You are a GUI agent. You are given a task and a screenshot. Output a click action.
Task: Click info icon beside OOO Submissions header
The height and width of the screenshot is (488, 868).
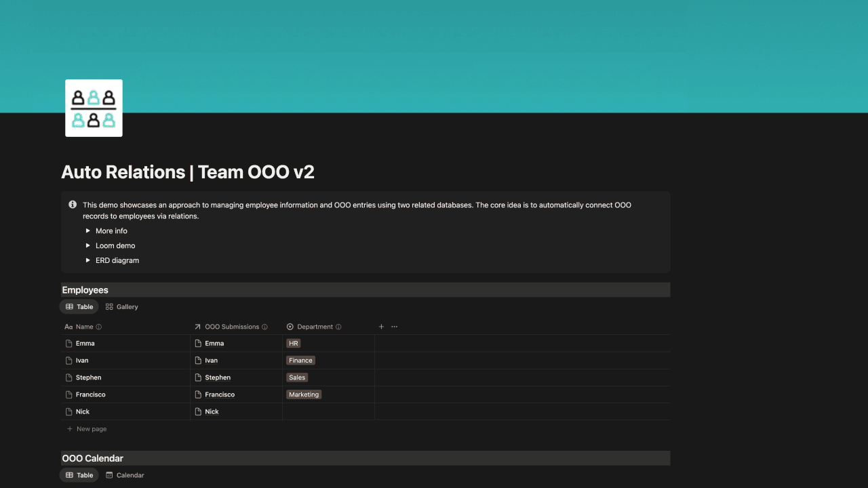point(264,327)
